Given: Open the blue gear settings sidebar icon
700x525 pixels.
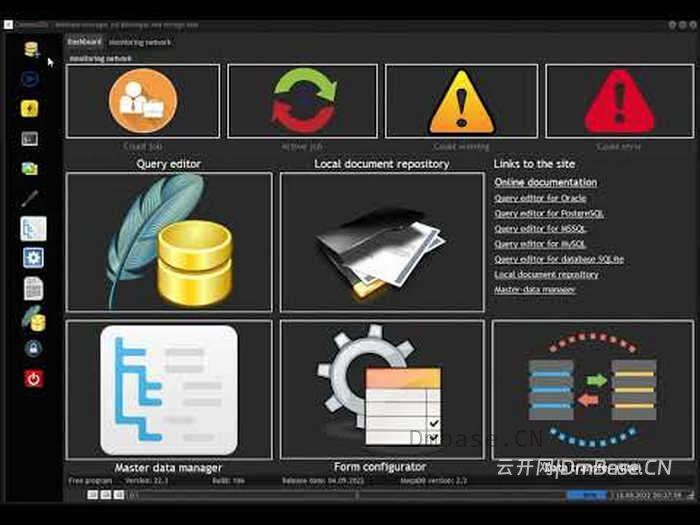Looking at the screenshot, I should 33,258.
